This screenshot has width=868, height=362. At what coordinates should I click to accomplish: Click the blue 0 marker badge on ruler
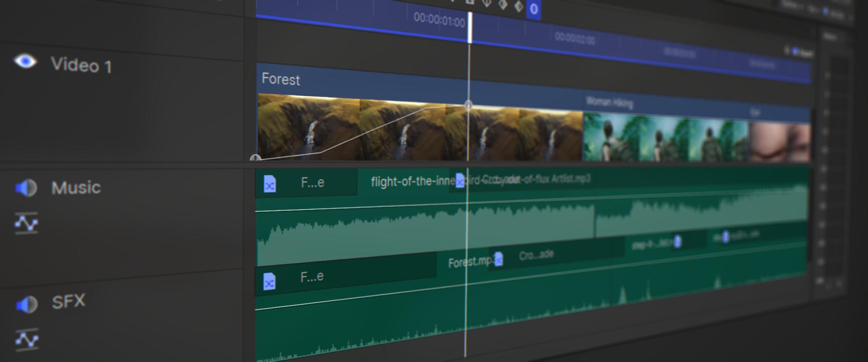pos(533,9)
